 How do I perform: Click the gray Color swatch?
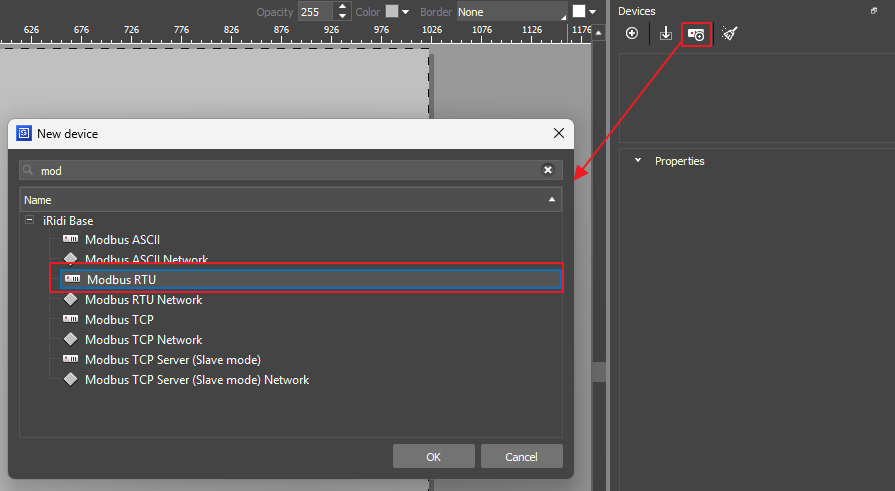point(392,12)
